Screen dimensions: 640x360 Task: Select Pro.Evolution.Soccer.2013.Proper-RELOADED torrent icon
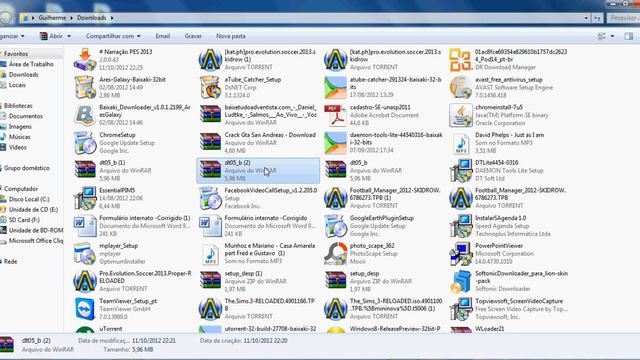point(85,281)
